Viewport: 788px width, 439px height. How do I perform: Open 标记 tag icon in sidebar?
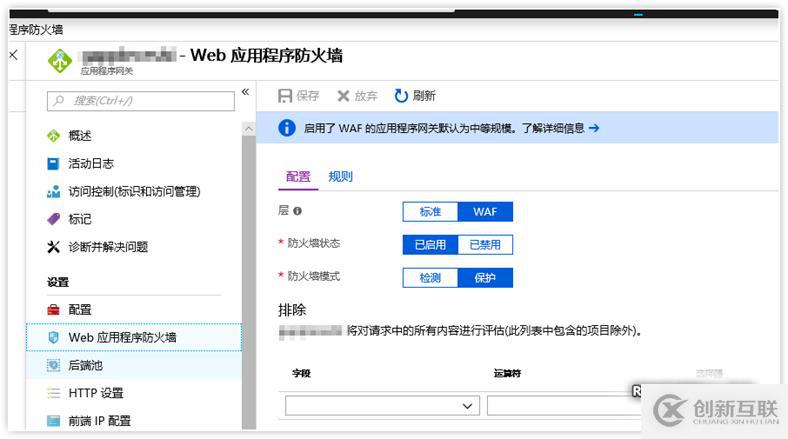[x=53, y=219]
